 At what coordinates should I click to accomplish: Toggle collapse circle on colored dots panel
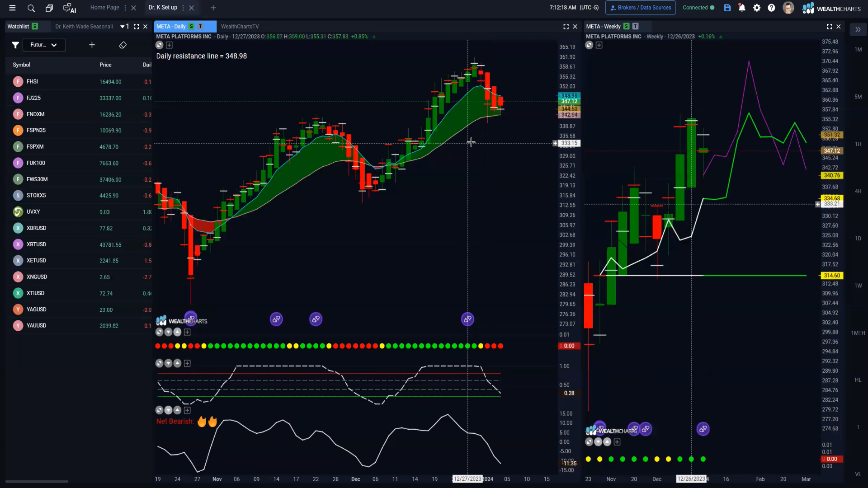click(159, 332)
